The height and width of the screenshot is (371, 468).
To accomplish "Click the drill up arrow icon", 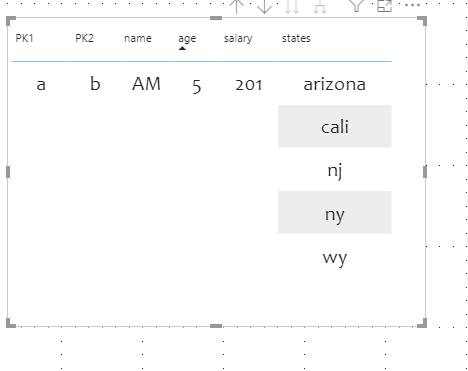I will pos(236,6).
